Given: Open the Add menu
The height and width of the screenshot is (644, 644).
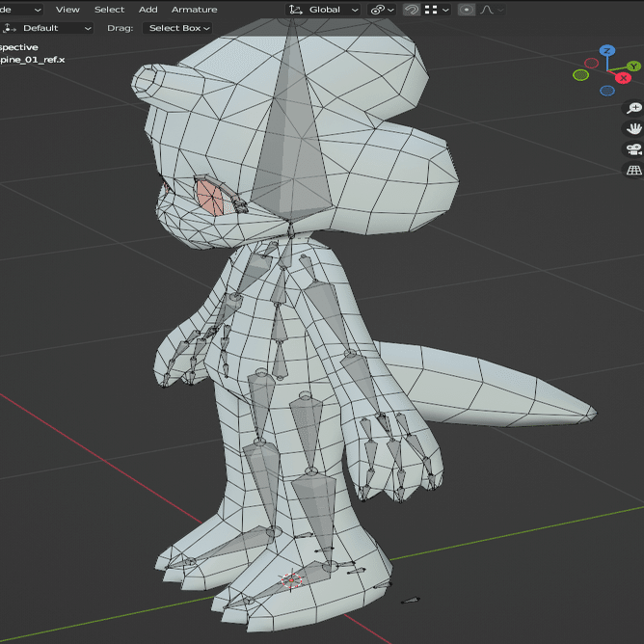Looking at the screenshot, I should point(148,10).
